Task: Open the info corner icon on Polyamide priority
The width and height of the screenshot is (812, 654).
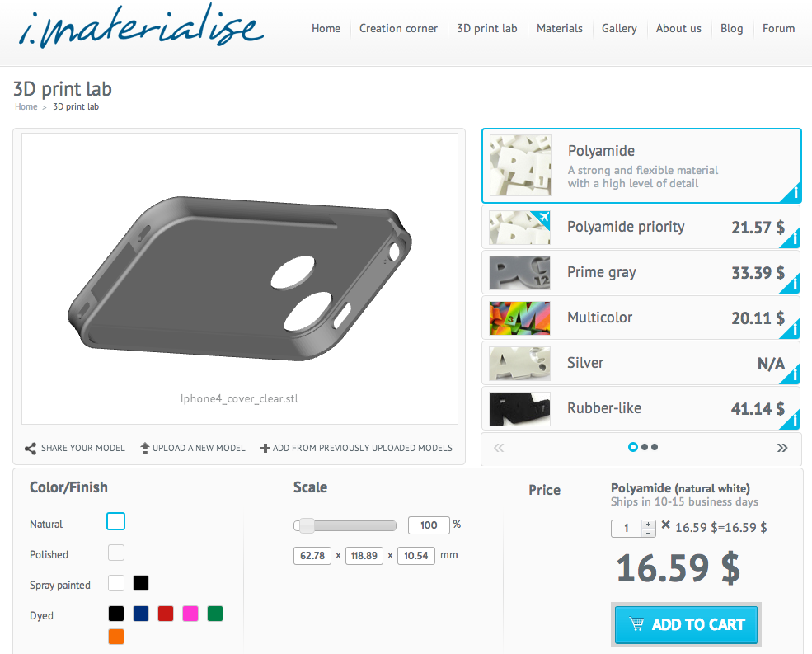Action: point(792,239)
